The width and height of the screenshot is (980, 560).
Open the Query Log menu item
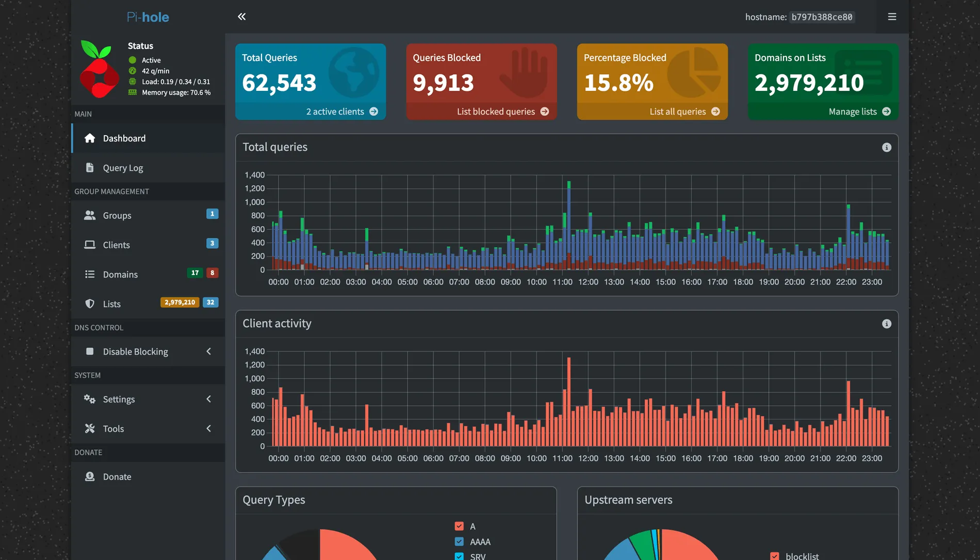coord(149,167)
